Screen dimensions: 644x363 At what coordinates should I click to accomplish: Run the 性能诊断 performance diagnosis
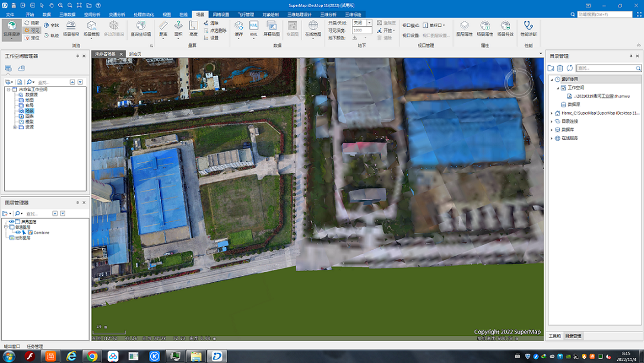(x=528, y=27)
